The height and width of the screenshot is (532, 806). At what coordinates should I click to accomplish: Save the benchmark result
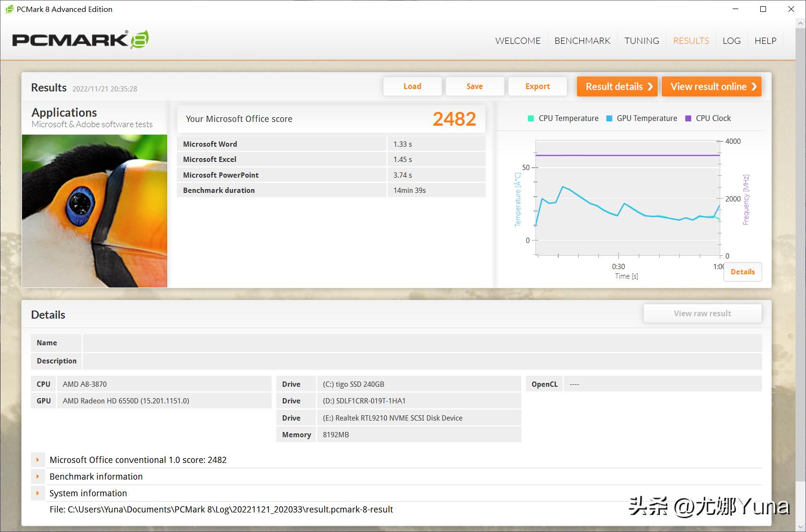tap(474, 86)
